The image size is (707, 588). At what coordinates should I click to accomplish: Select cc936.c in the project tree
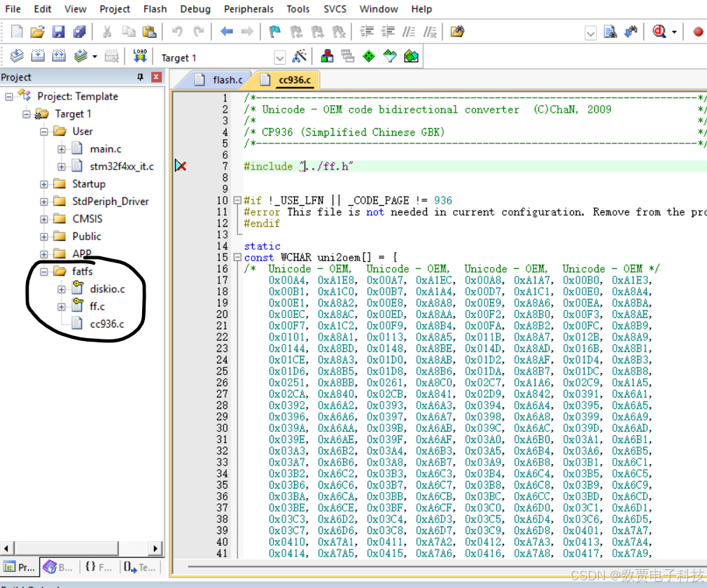coord(107,324)
